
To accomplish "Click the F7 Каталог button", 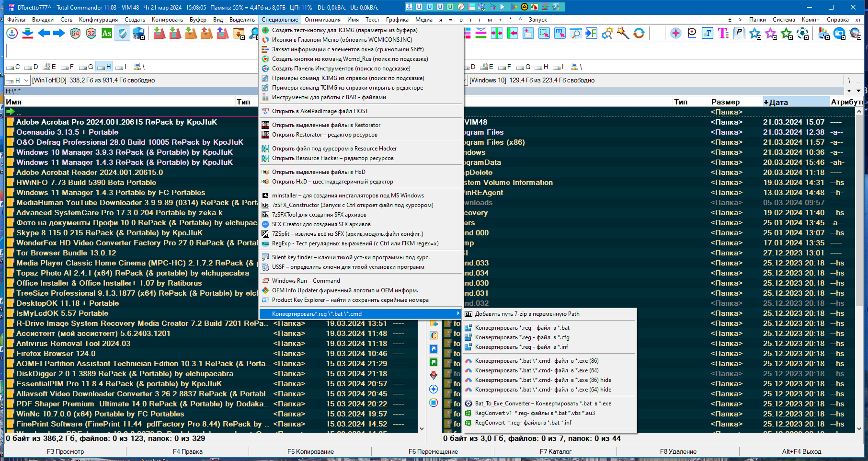I will pyautogui.click(x=555, y=451).
